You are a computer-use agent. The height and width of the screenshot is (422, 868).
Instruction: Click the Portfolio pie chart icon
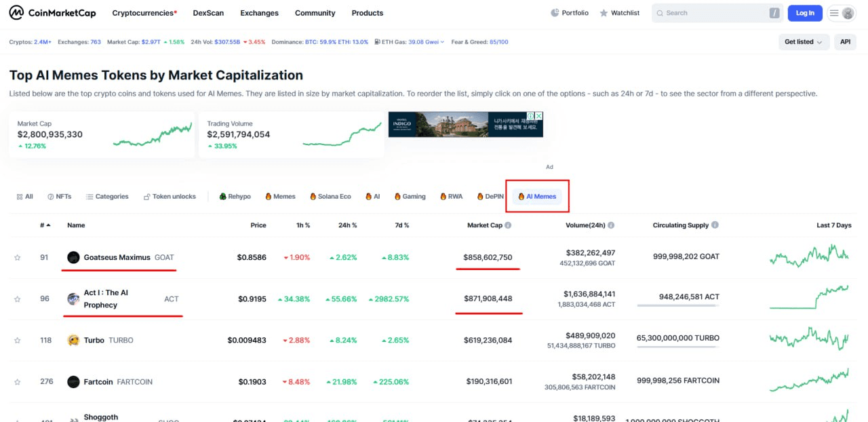(555, 13)
